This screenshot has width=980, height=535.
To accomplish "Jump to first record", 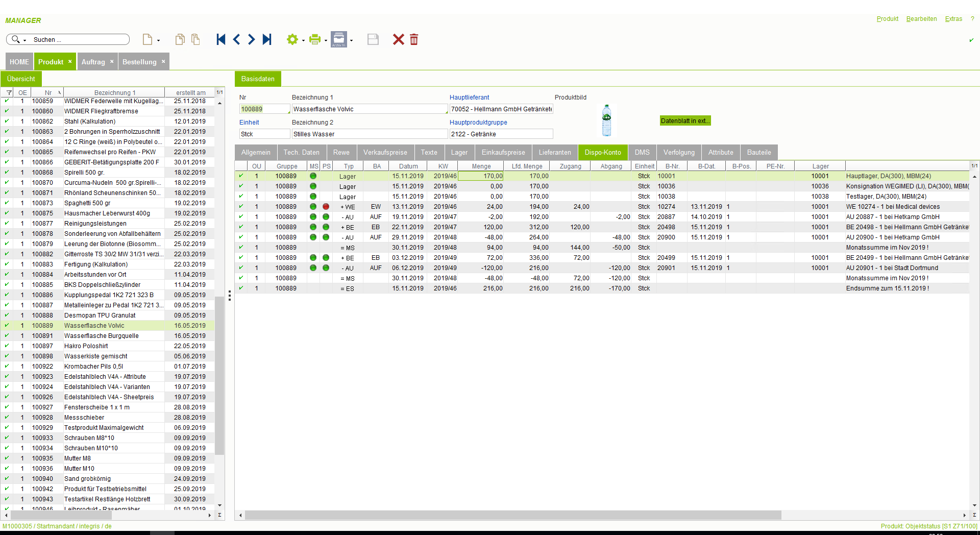I will click(x=221, y=39).
